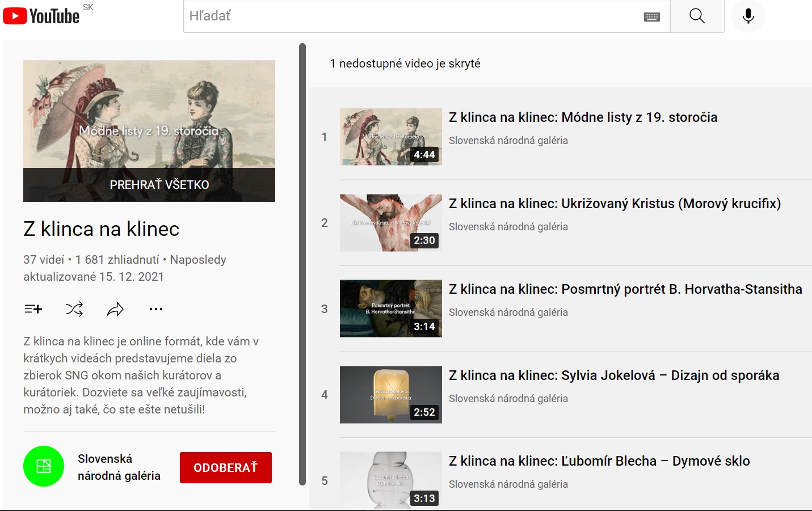812x511 pixels.
Task: Open the Slovenská národná galéria channel avatar
Action: click(x=44, y=466)
